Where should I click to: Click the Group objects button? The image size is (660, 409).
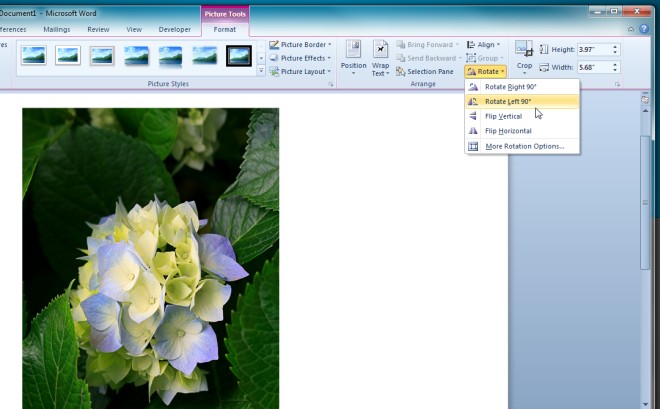[484, 58]
